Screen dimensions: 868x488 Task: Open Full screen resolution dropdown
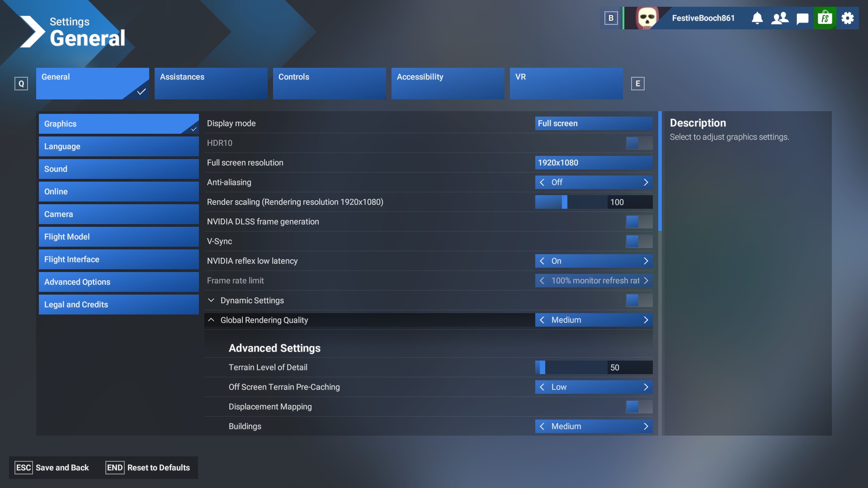[x=594, y=163]
